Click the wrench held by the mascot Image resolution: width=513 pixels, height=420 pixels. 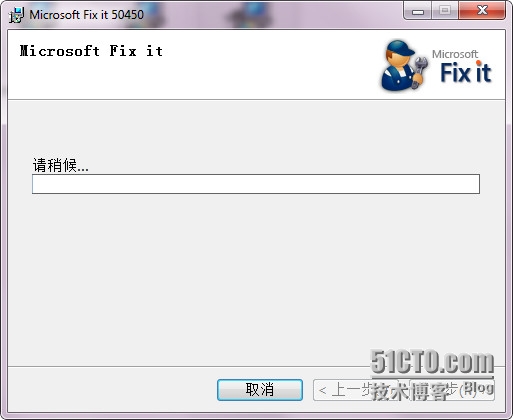[x=419, y=71]
